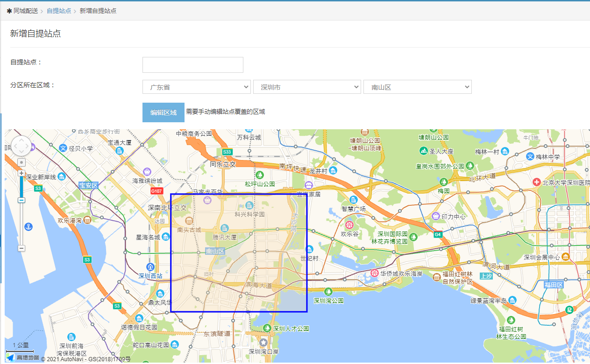Click the map pan direction control

[21, 146]
